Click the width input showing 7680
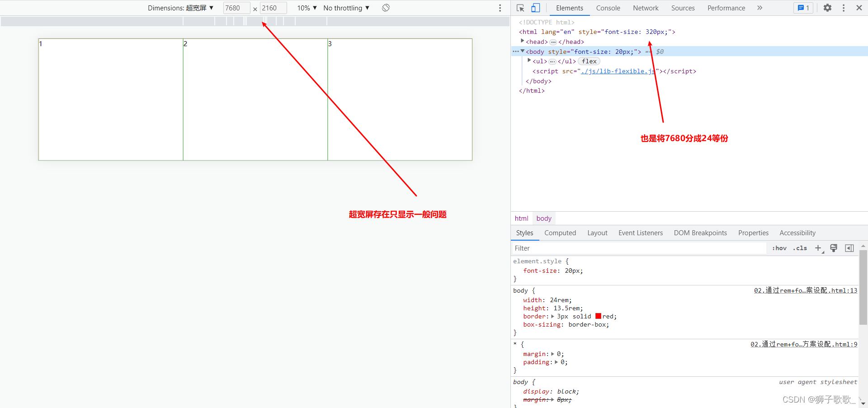 click(x=236, y=8)
